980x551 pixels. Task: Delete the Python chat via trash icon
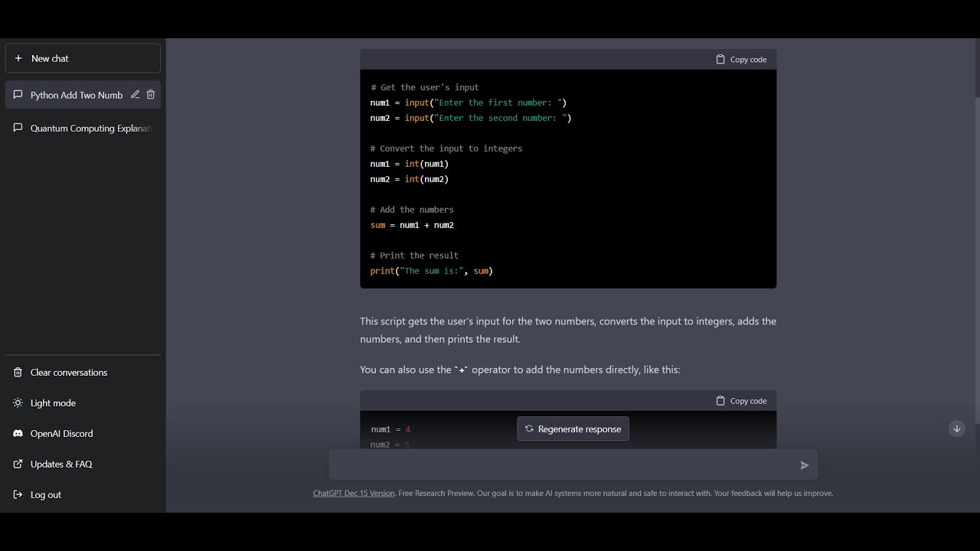[151, 95]
